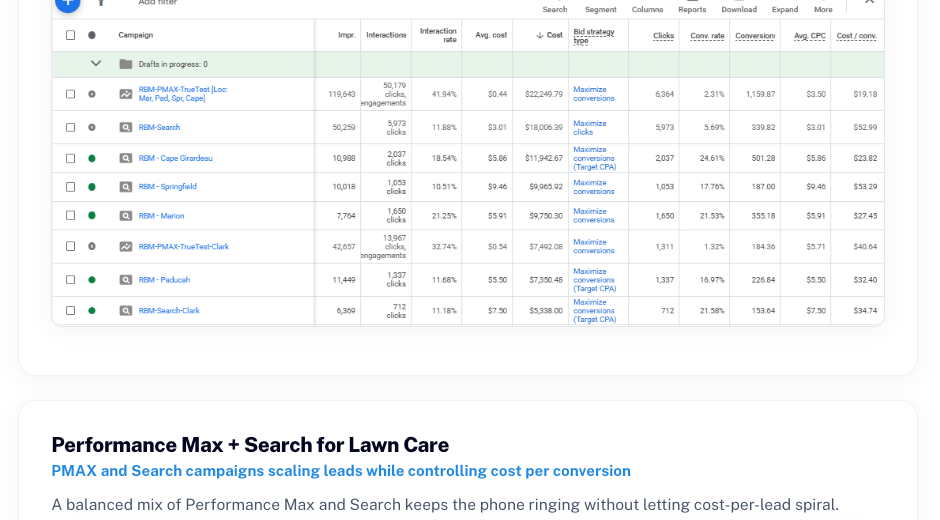Click the search campaign icon for RBM - Cape Girardeau

coord(125,158)
